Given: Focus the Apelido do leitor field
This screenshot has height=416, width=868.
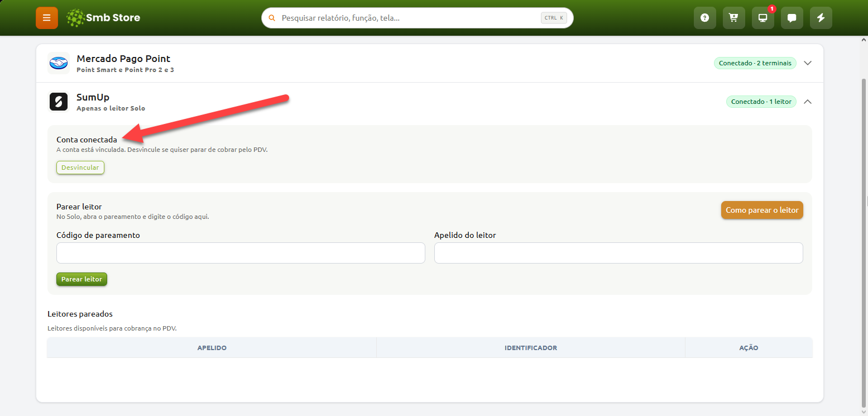Looking at the screenshot, I should [x=618, y=253].
